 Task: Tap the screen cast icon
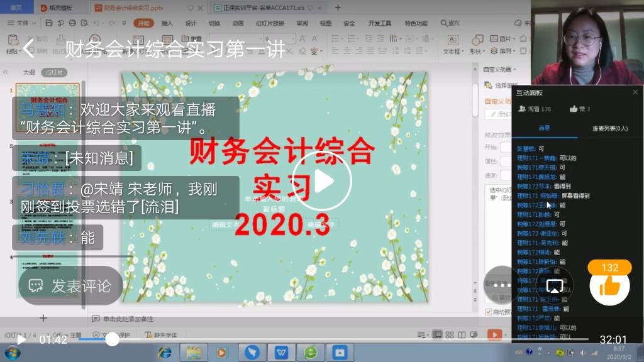(x=555, y=286)
